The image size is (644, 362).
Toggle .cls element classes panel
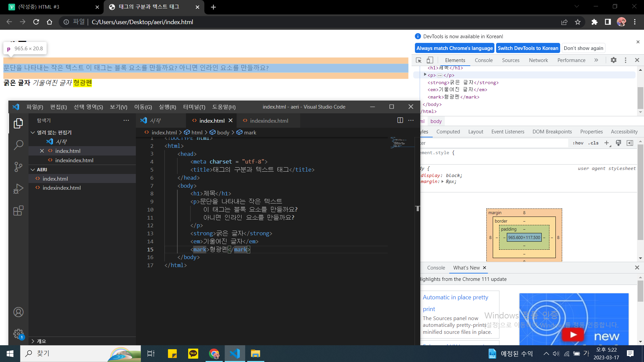[593, 143]
